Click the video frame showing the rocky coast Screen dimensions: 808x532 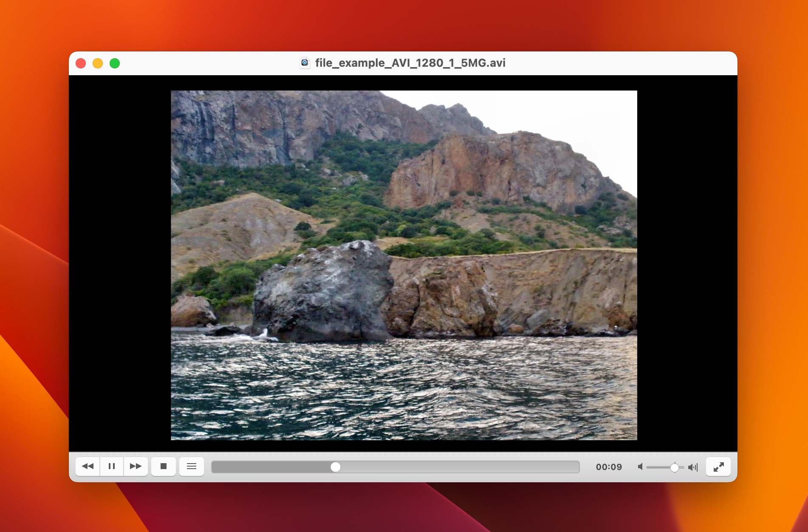404,265
